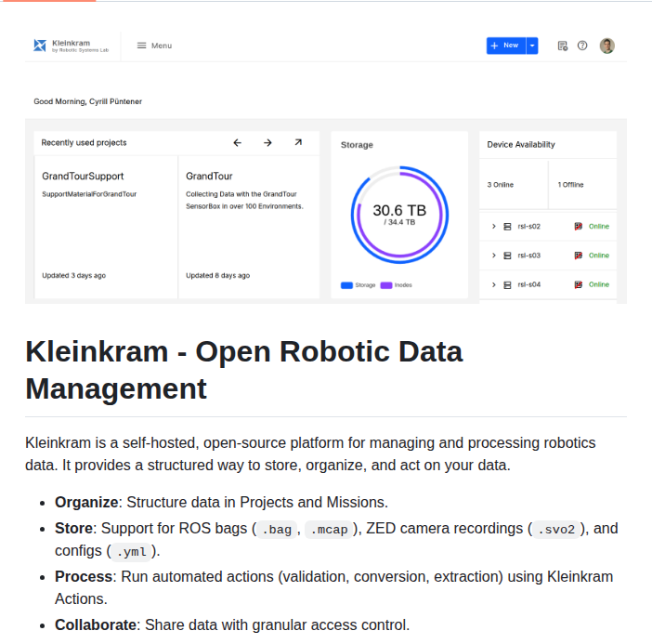Click the Kleinkram logo icon

[40, 46]
